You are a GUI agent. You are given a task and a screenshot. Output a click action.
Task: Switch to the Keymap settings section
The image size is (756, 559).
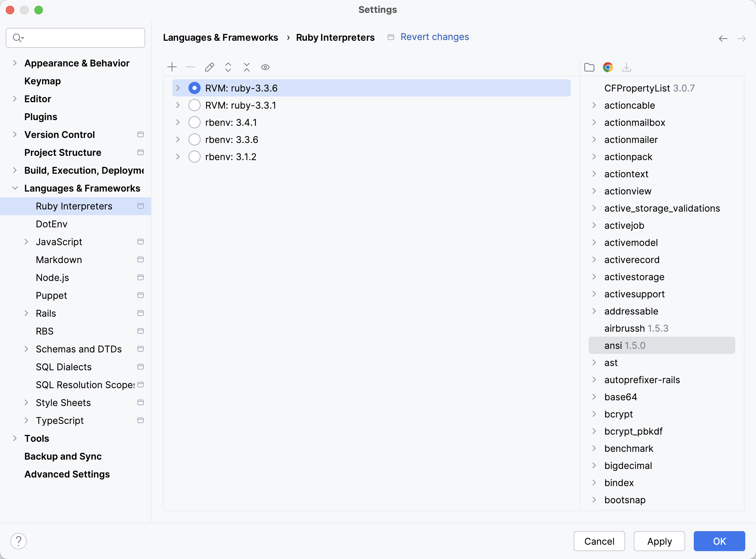(42, 81)
